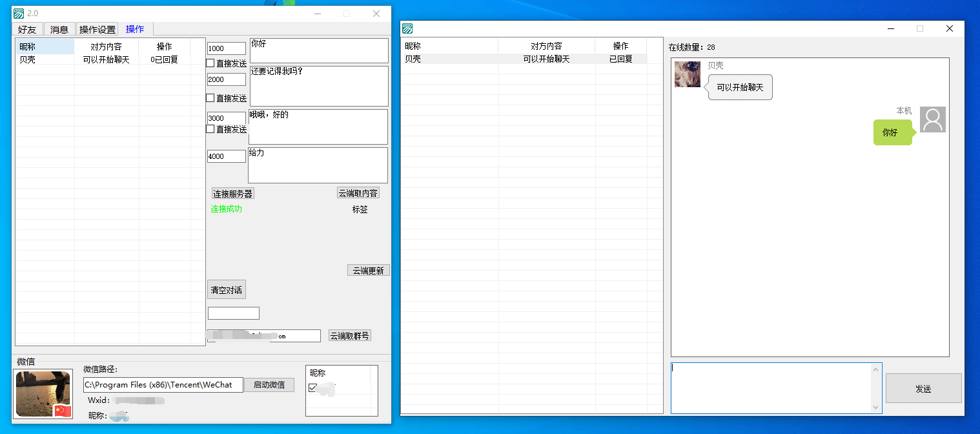This screenshot has width=980, height=434.
Task: Click the China flag badge on the avatar
Action: (x=63, y=411)
